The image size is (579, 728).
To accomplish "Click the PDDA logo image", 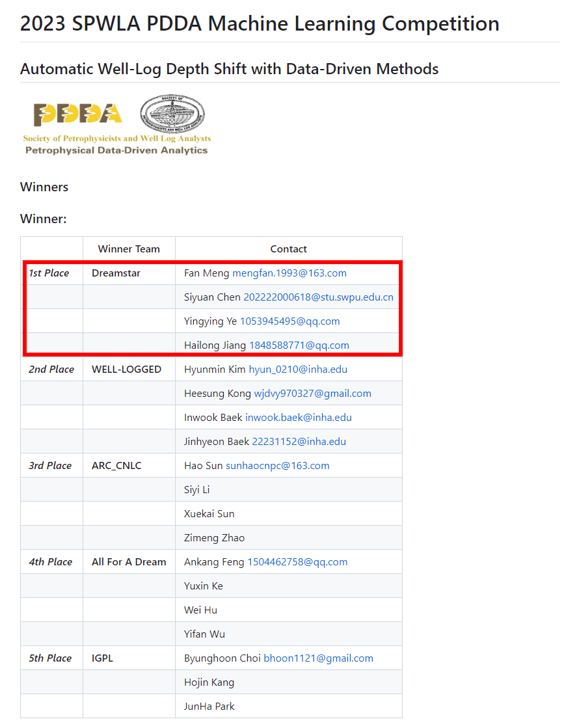I will (x=78, y=115).
